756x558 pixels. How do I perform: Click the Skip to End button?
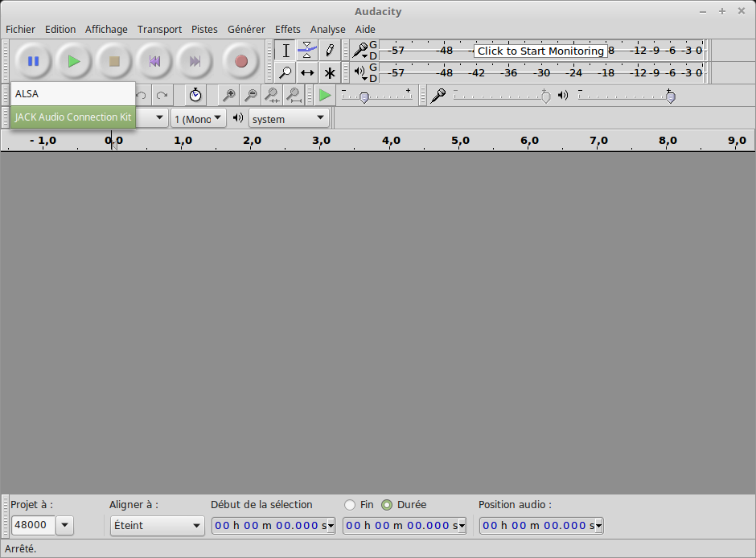click(x=195, y=61)
